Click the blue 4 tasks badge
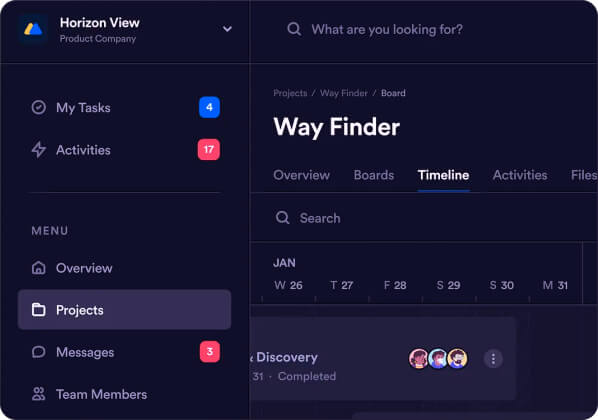Image resolution: width=598 pixels, height=420 pixels. pyautogui.click(x=209, y=107)
